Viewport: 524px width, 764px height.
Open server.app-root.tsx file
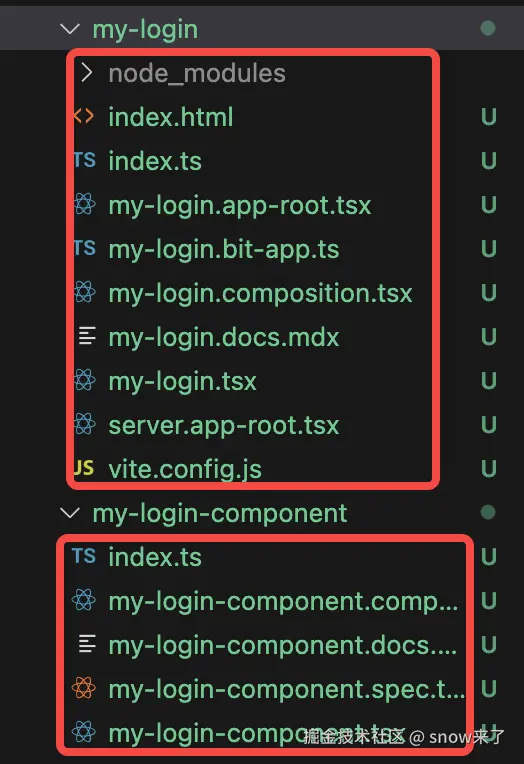coord(224,425)
